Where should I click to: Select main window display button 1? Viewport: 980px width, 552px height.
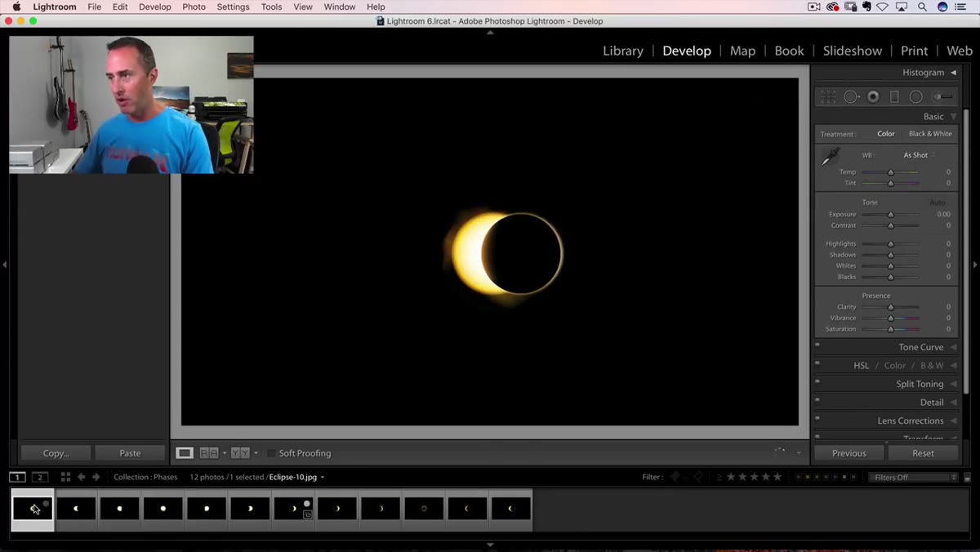pos(17,477)
